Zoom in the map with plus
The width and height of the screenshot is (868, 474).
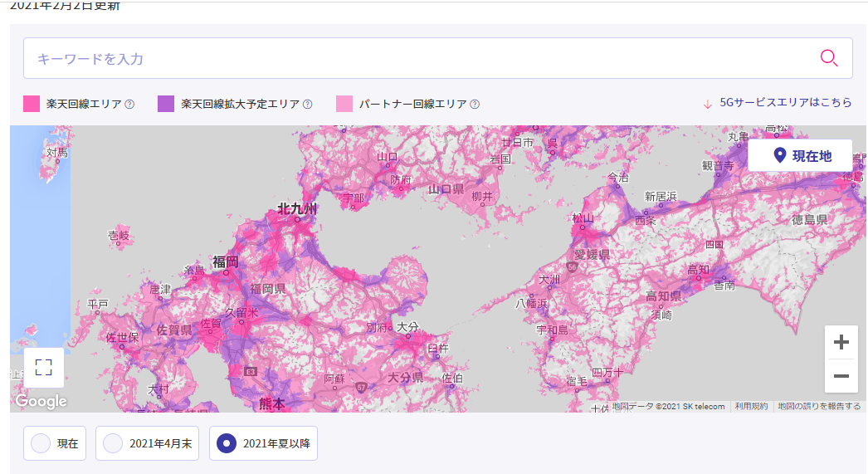(841, 342)
